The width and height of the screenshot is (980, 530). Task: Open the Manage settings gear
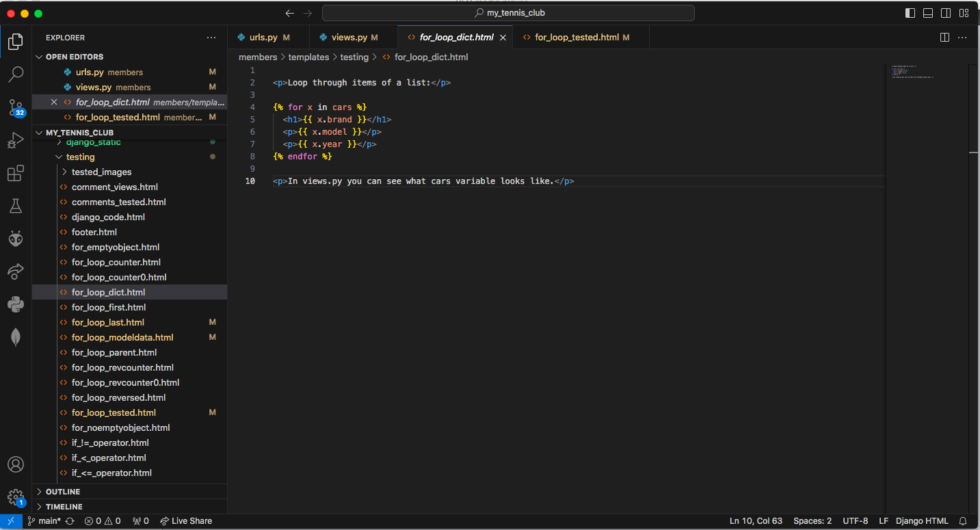point(16,496)
